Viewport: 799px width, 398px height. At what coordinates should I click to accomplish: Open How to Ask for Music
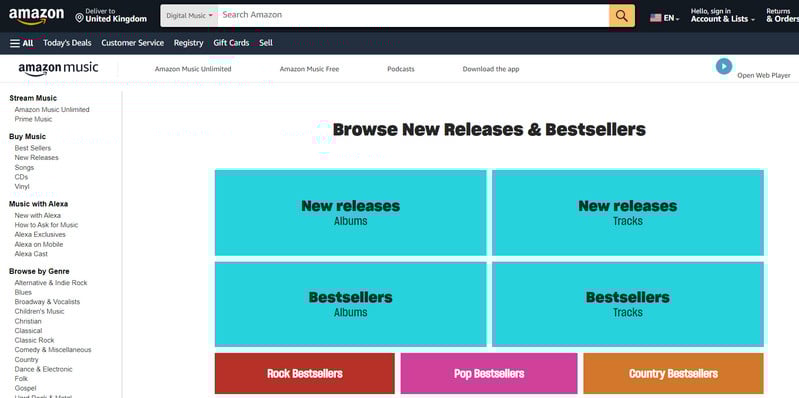(46, 225)
